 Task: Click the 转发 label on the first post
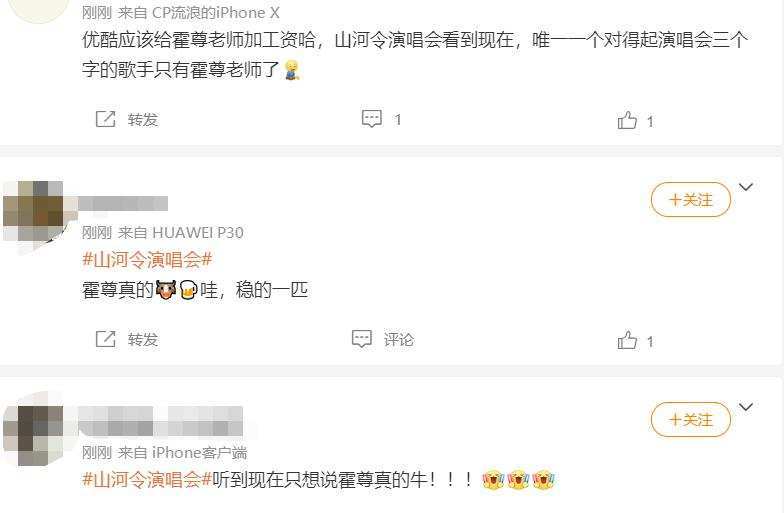(x=142, y=120)
